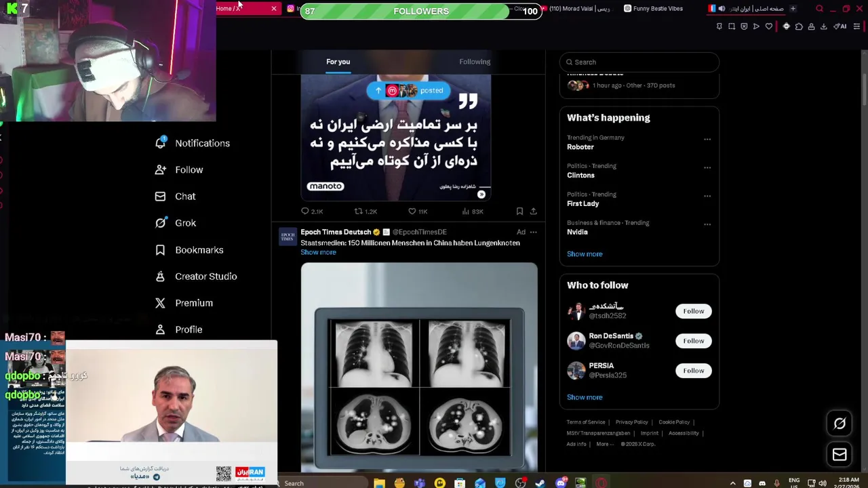Like the manoto post (11K)
The height and width of the screenshot is (488, 868).
pyautogui.click(x=418, y=211)
